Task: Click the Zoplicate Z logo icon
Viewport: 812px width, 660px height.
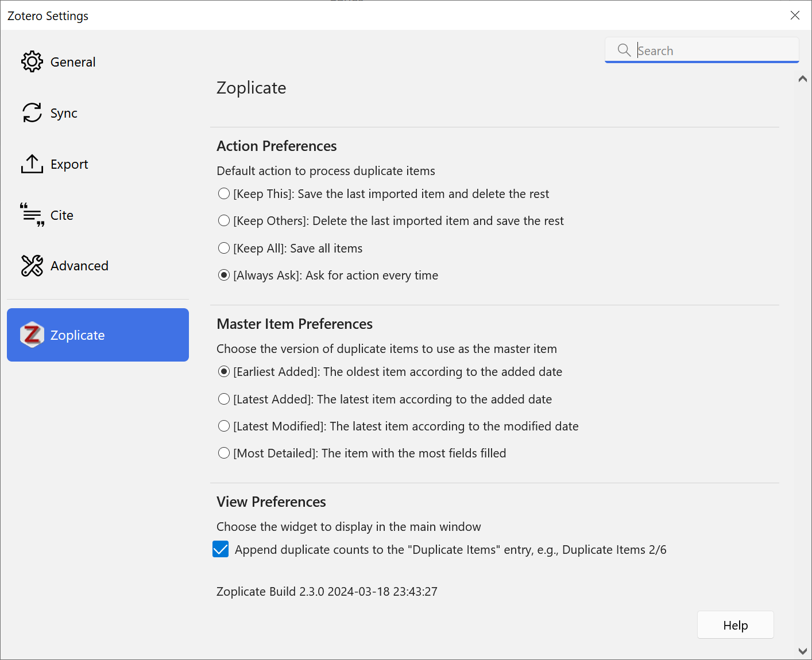Action: (x=32, y=335)
